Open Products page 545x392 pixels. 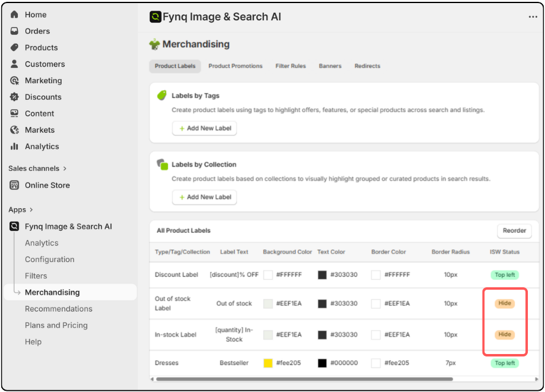tap(42, 48)
